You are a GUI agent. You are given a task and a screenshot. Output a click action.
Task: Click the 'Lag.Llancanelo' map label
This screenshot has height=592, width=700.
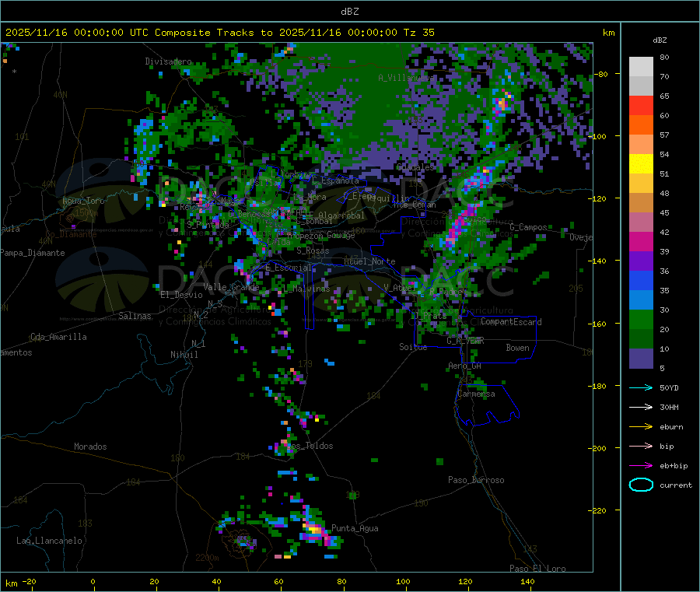tap(50, 541)
